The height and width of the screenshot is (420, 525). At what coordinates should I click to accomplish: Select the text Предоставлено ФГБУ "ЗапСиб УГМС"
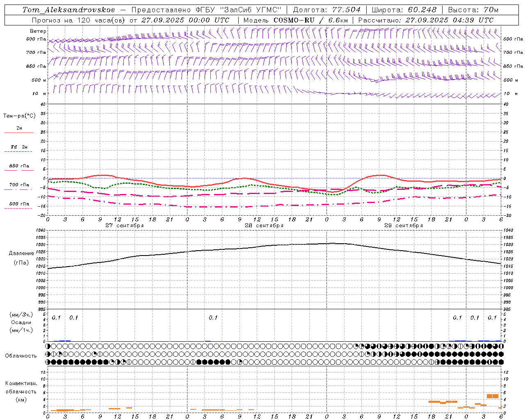[x=206, y=10]
